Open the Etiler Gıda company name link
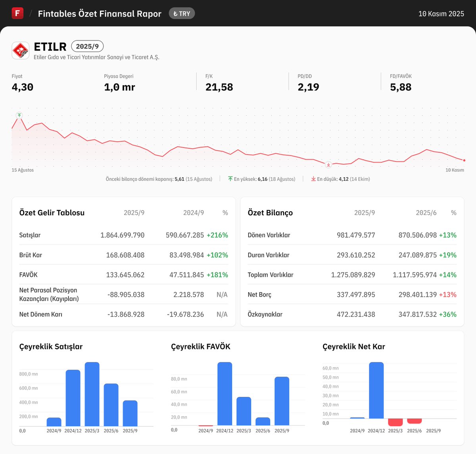 (96, 57)
